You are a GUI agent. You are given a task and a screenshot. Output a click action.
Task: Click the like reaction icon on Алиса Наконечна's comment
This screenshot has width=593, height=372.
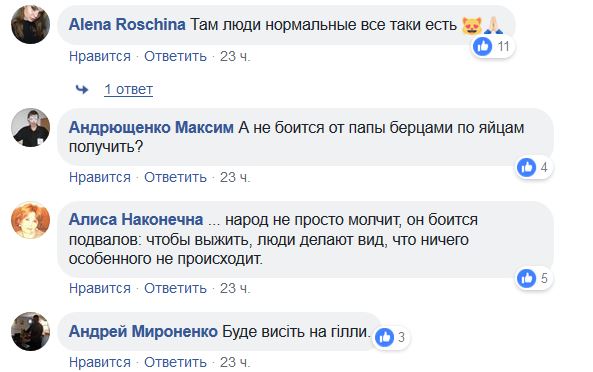[527, 278]
